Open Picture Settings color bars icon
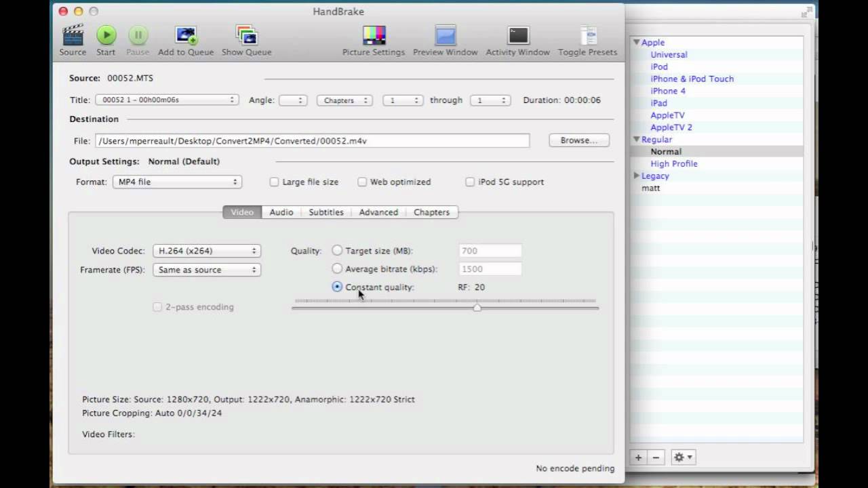 tap(374, 35)
